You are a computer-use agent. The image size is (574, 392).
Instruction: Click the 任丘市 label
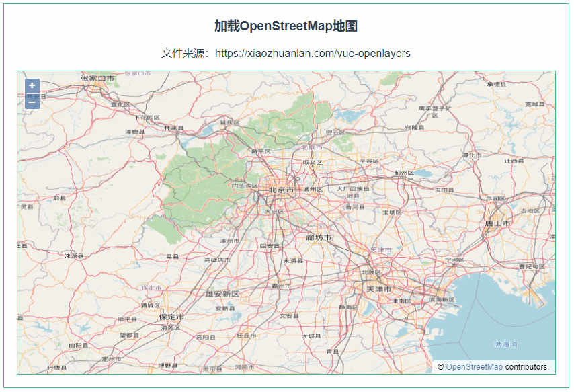247,336
